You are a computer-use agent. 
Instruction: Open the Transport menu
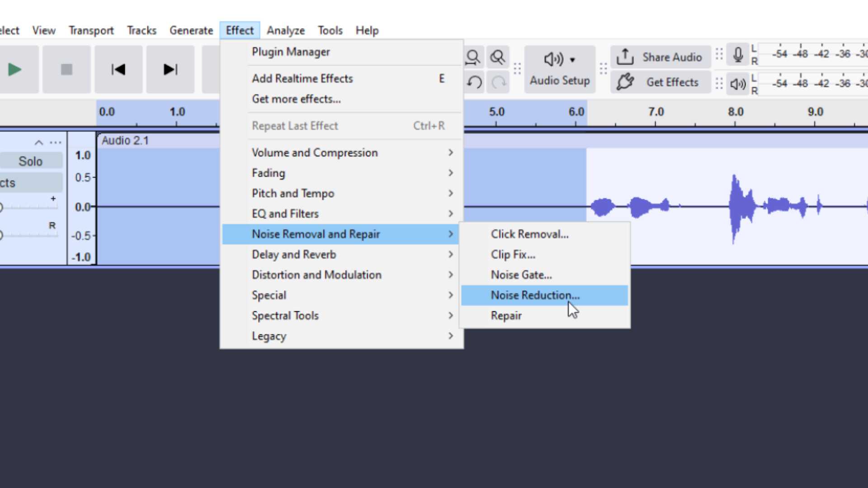[91, 30]
